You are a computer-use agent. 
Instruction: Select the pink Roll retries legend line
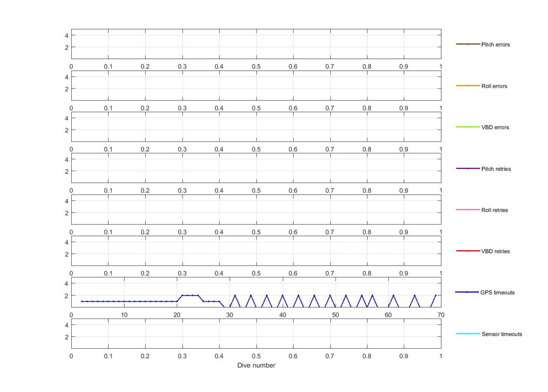pos(468,210)
